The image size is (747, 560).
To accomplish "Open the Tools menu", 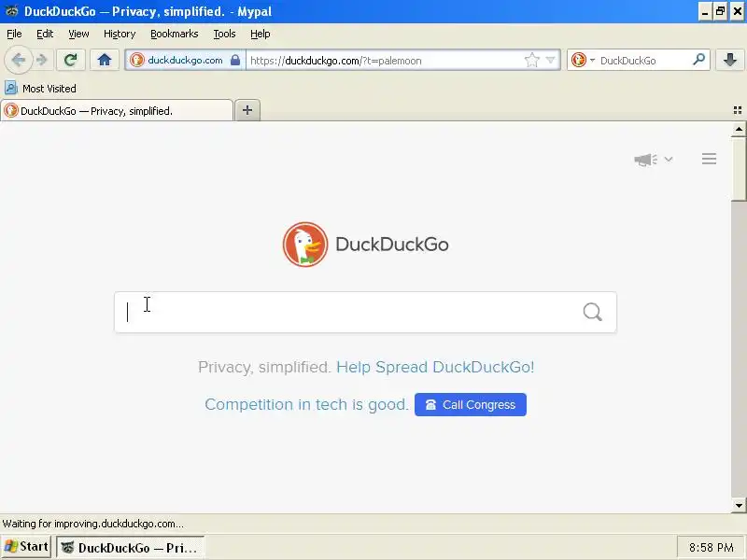I will (x=224, y=34).
